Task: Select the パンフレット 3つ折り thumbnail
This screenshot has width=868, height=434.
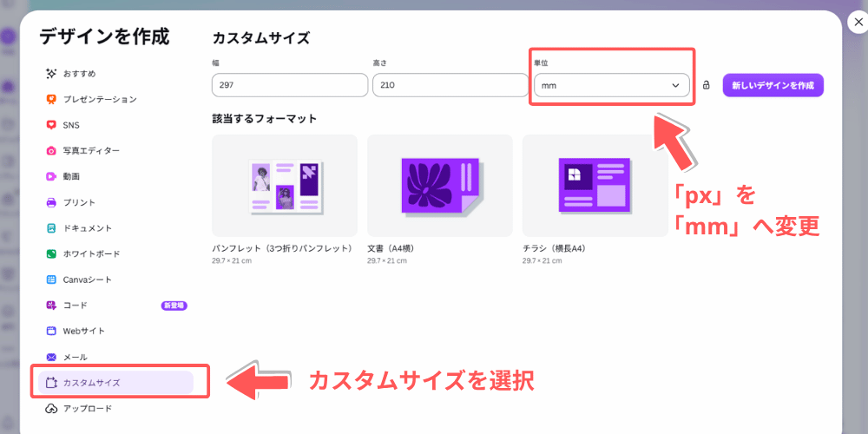Action: point(285,186)
